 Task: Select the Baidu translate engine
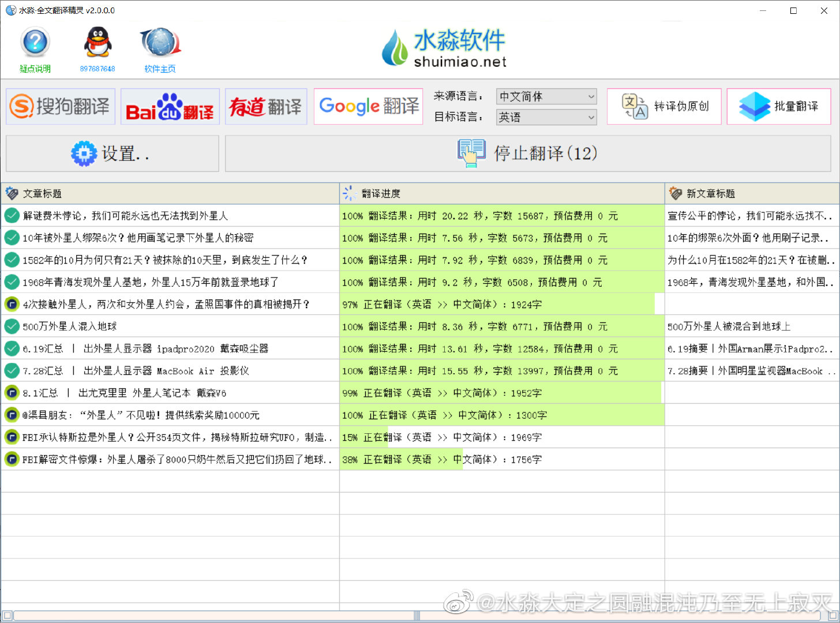[170, 107]
